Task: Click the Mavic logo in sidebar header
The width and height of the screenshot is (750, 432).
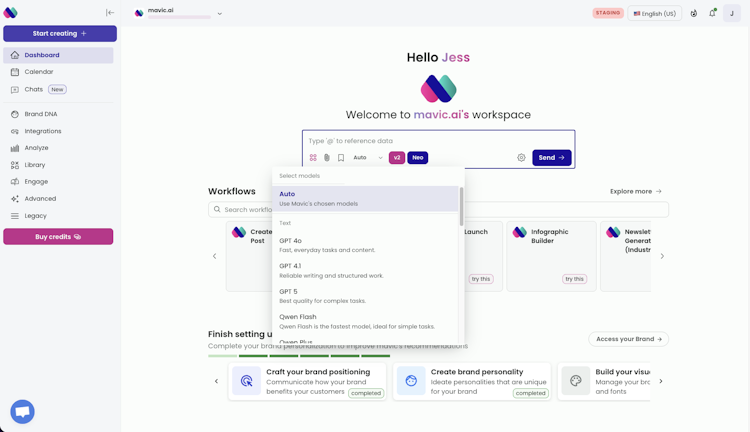Action: [11, 12]
